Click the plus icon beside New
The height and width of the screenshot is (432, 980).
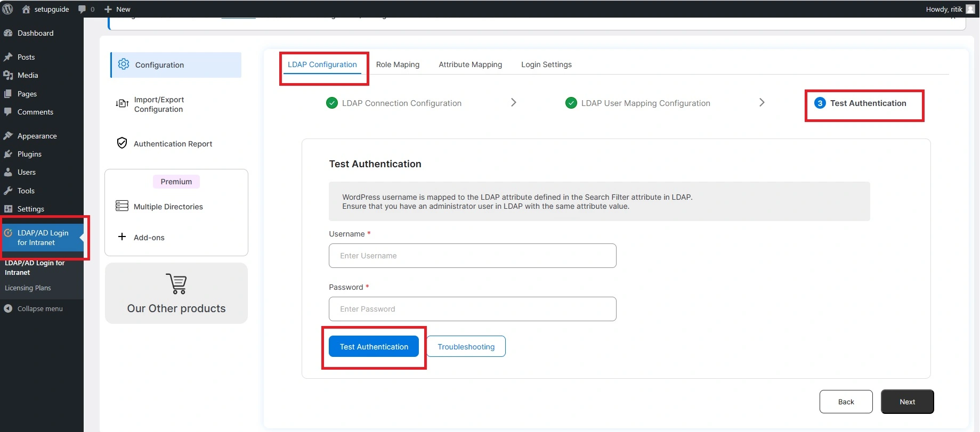point(108,9)
